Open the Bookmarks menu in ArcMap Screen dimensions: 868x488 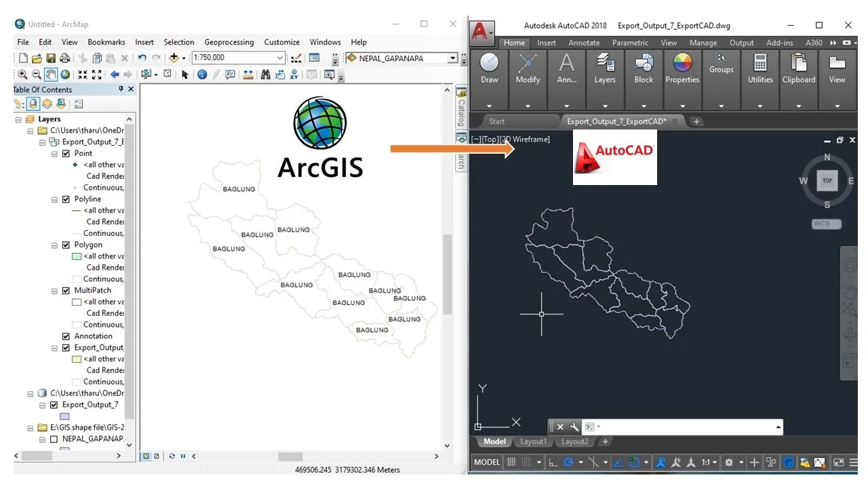(x=106, y=42)
